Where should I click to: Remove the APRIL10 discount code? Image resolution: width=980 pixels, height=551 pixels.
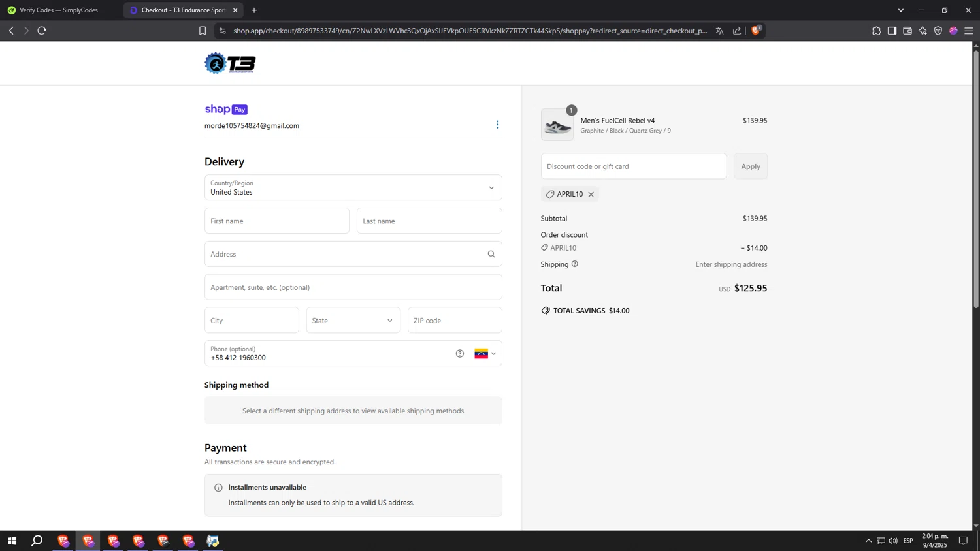[591, 195]
